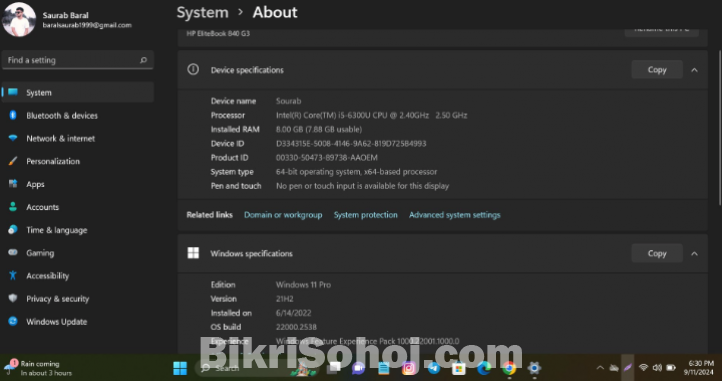
Task: Select the OS build value 22000.2538
Action: click(296, 327)
